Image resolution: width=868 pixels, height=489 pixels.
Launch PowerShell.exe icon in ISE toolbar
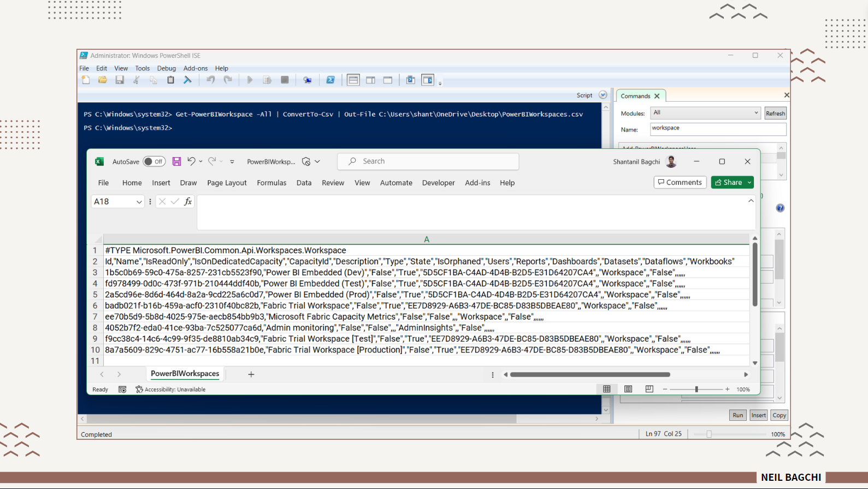coord(330,80)
